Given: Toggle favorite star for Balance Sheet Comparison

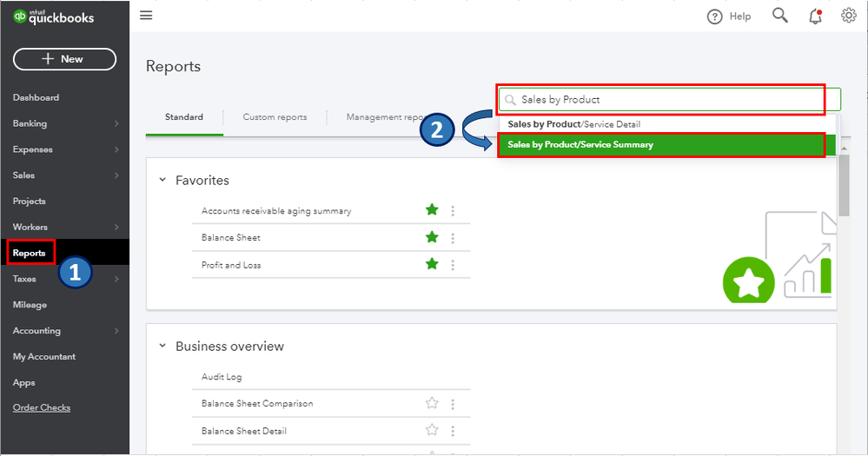Looking at the screenshot, I should click(432, 403).
